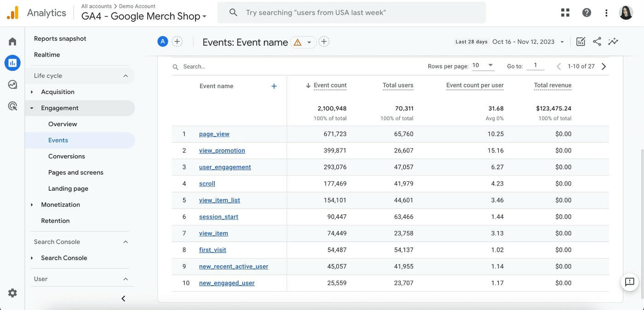The image size is (644, 310).
Task: Open the Explore icon in left rail
Action: [x=12, y=84]
